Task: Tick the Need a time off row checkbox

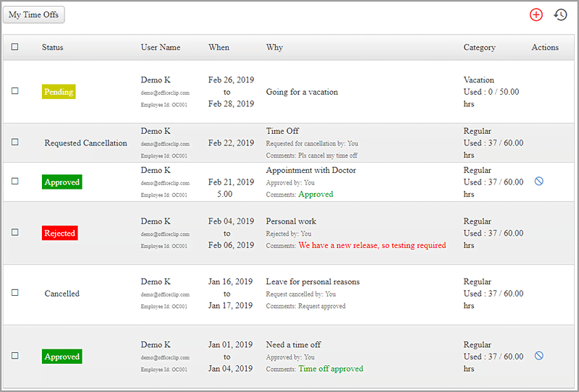Action: [x=15, y=356]
